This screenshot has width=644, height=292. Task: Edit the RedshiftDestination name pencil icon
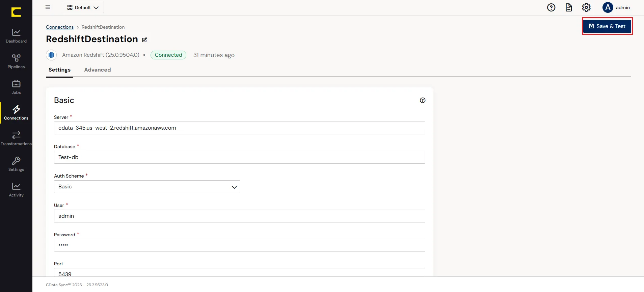(144, 40)
